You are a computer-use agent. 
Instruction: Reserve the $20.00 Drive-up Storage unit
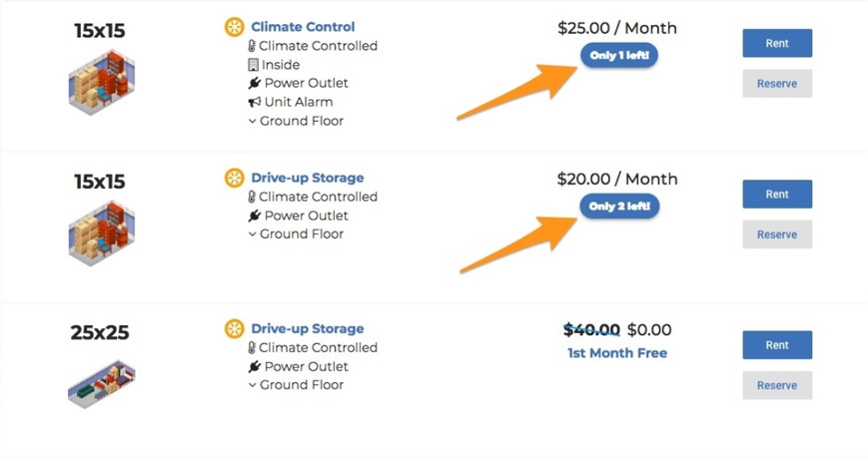pos(776,234)
